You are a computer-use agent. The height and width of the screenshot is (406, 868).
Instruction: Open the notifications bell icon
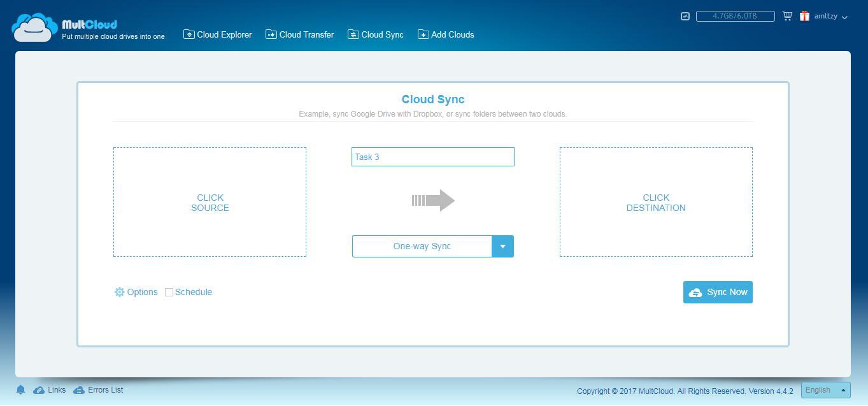click(20, 390)
